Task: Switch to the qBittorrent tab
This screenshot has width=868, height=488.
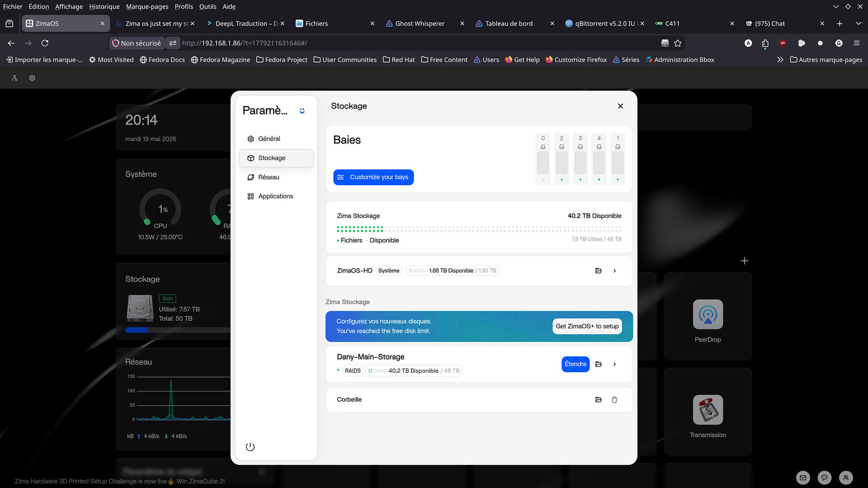Action: click(x=605, y=24)
